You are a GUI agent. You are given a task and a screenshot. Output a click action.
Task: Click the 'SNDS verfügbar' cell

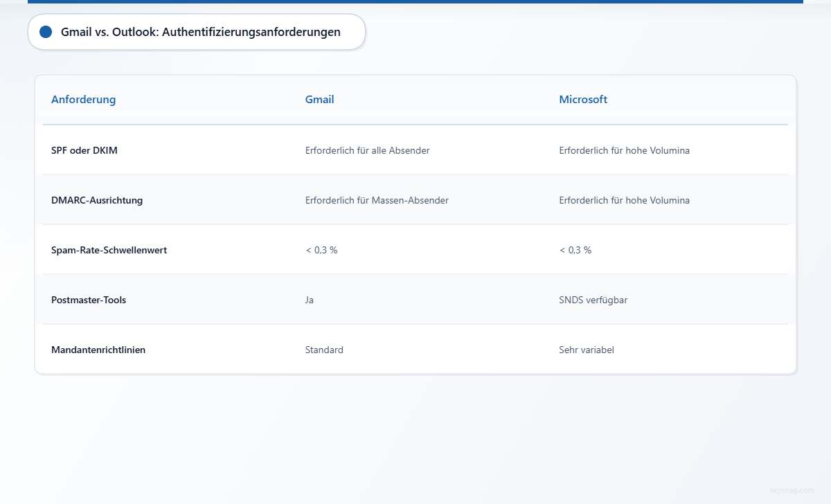pyautogui.click(x=593, y=300)
